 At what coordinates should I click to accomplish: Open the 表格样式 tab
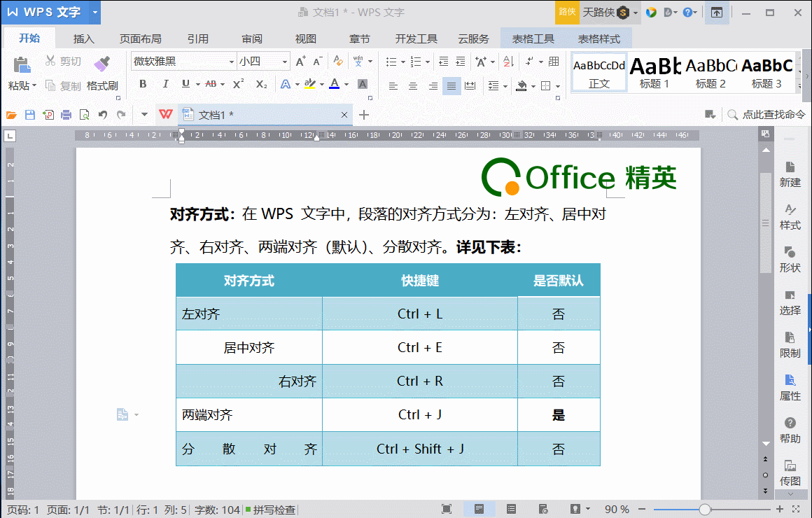pyautogui.click(x=598, y=39)
